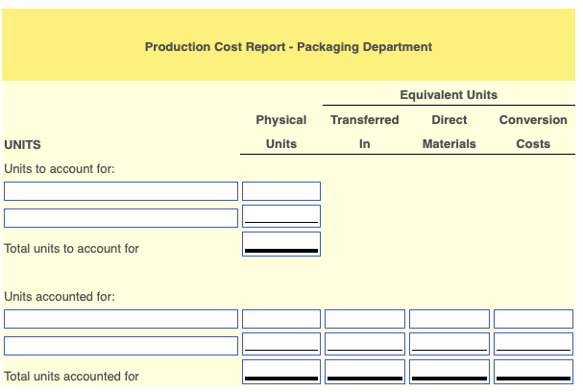Select Total units accounted for Conversion Costs box
The height and width of the screenshot is (392, 583).
pos(533,372)
